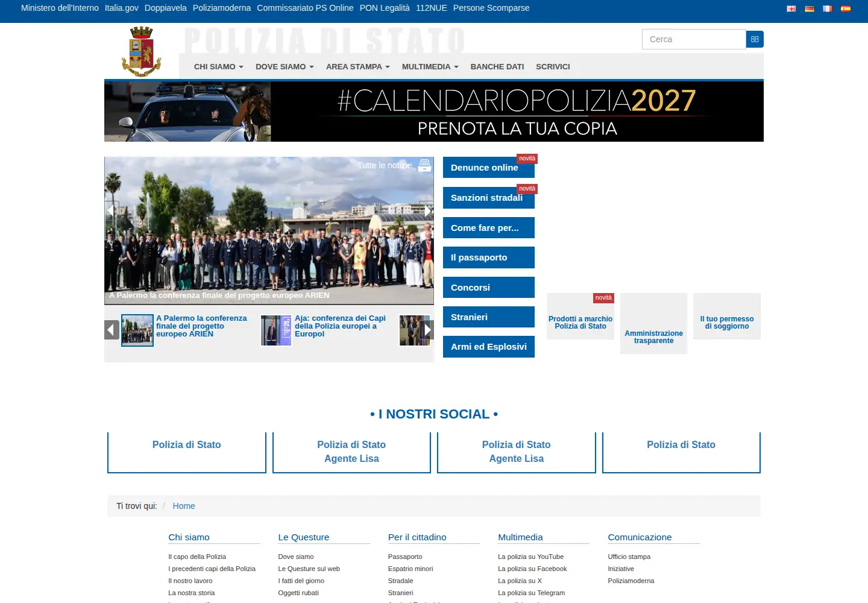
Task: Open the Concorsi section
Action: [489, 288]
